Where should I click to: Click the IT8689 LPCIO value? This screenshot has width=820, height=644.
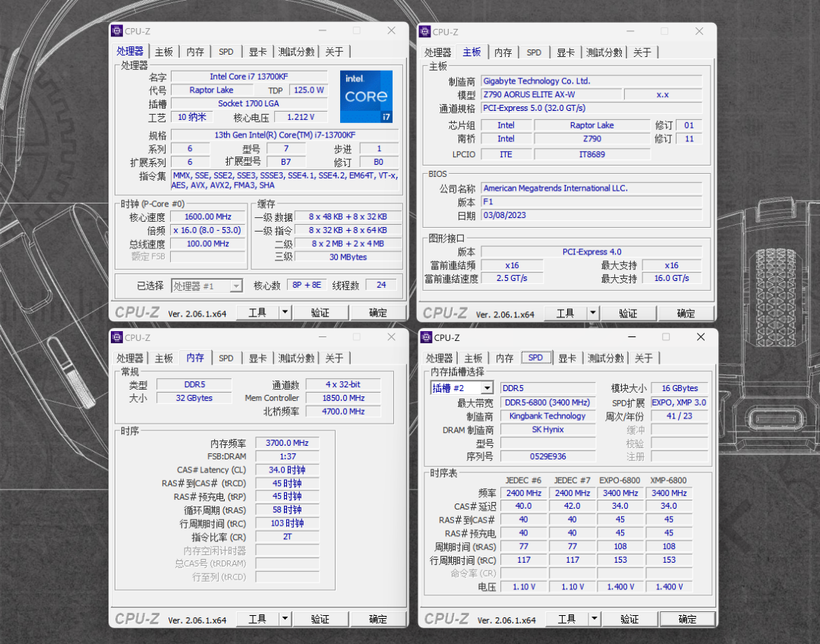point(592,154)
